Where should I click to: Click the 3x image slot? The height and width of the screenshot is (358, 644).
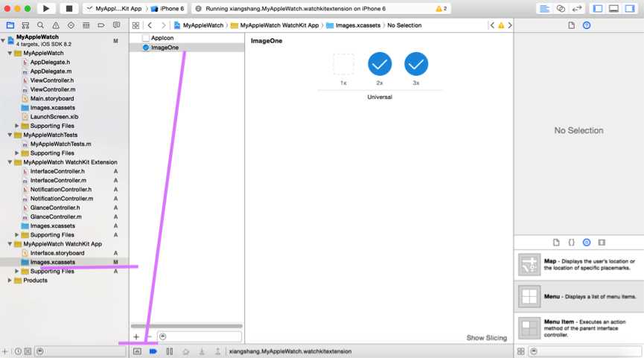[x=416, y=64]
